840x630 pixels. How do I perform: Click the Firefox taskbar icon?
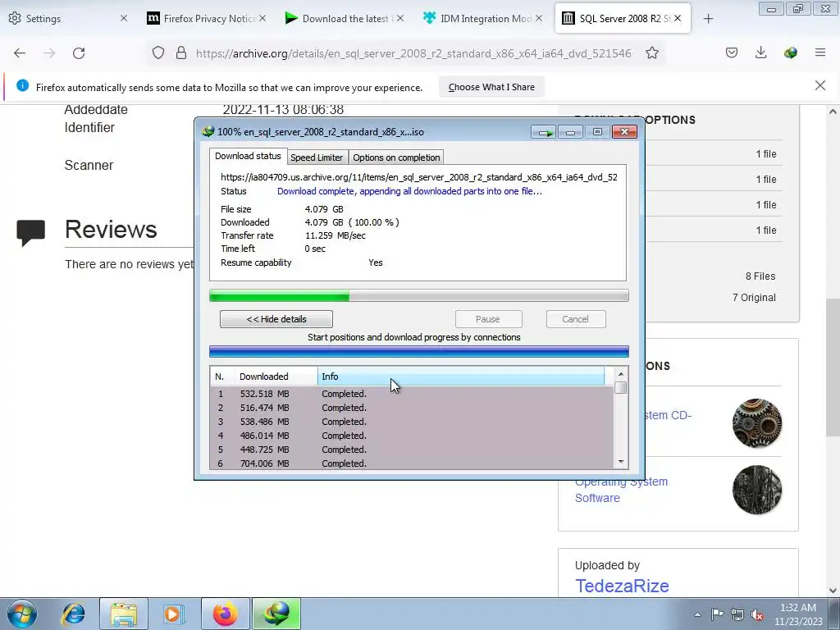coord(225,614)
